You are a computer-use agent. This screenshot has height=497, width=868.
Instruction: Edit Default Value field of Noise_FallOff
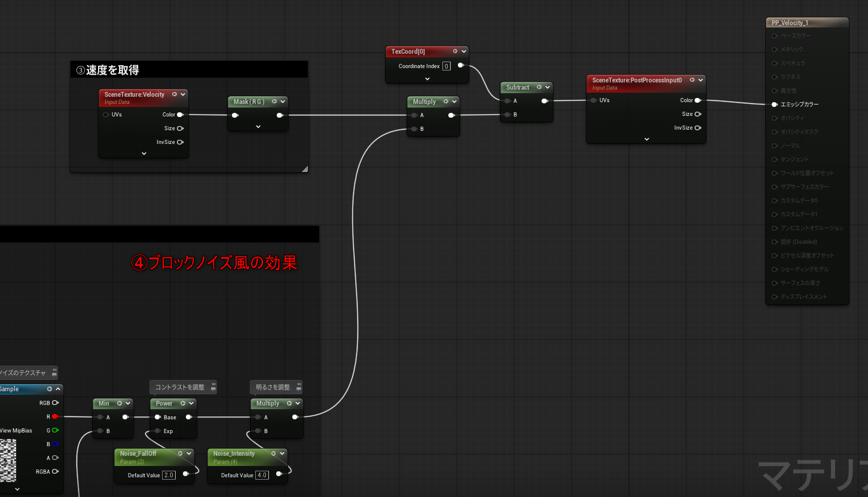169,475
